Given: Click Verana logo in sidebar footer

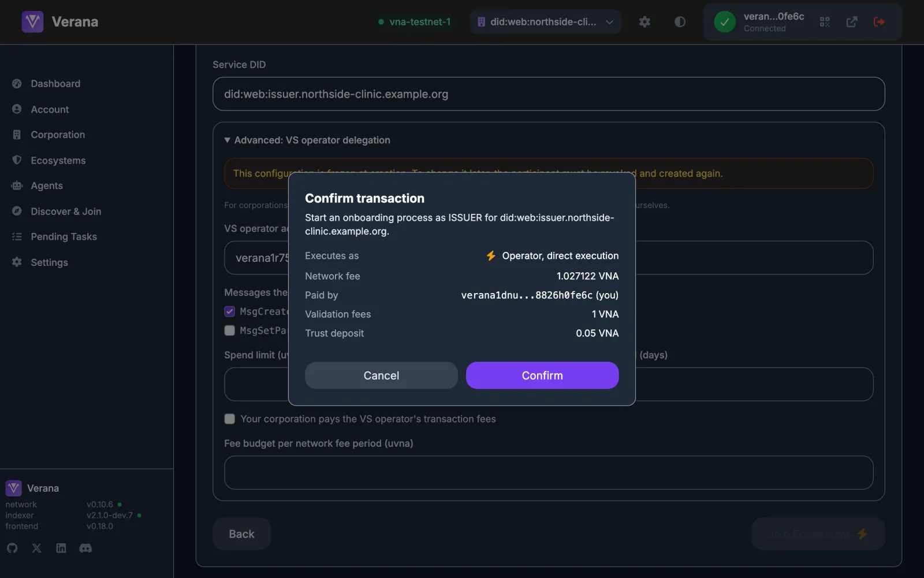Looking at the screenshot, I should pyautogui.click(x=13, y=488).
